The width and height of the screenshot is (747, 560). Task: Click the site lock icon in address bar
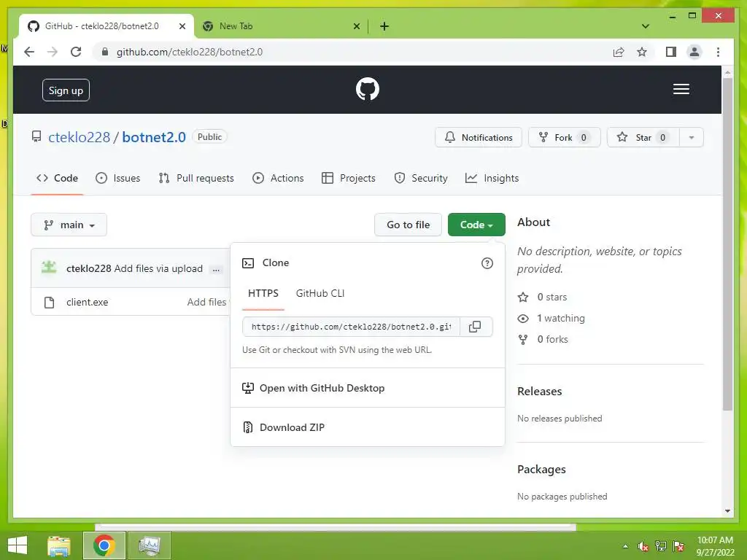tap(105, 52)
